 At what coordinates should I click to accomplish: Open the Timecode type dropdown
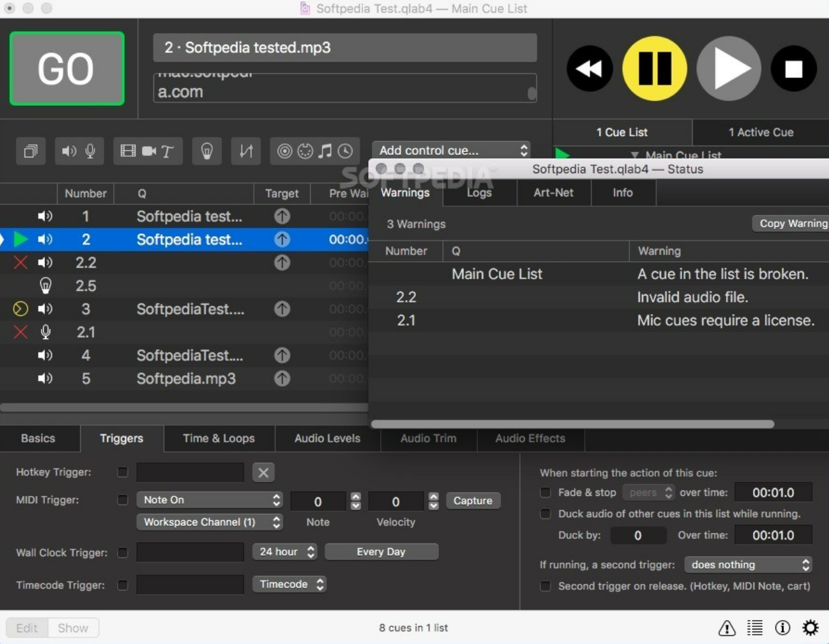coord(290,584)
